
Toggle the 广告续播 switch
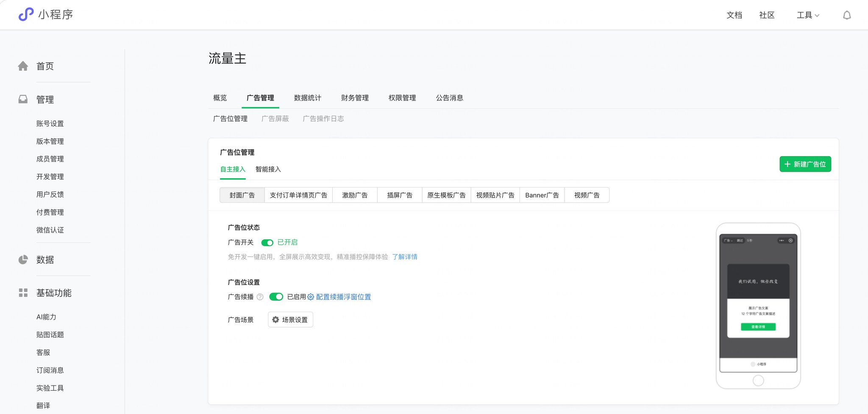tap(276, 297)
